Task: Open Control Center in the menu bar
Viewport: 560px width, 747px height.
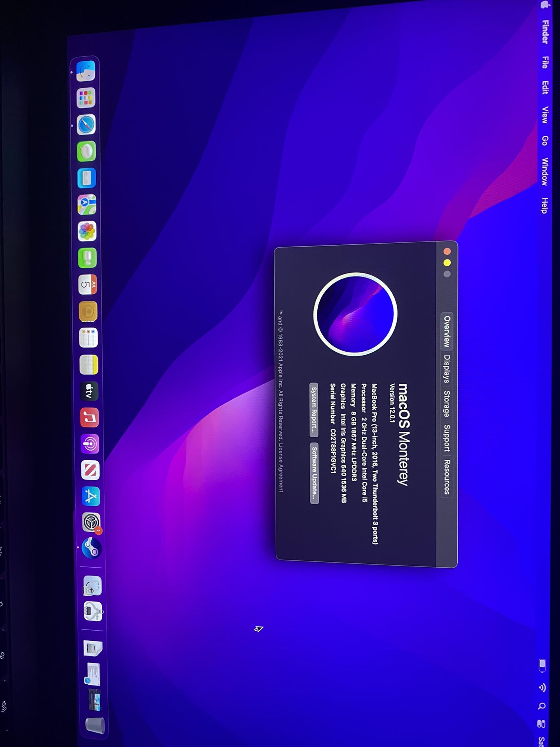Action: point(541,724)
